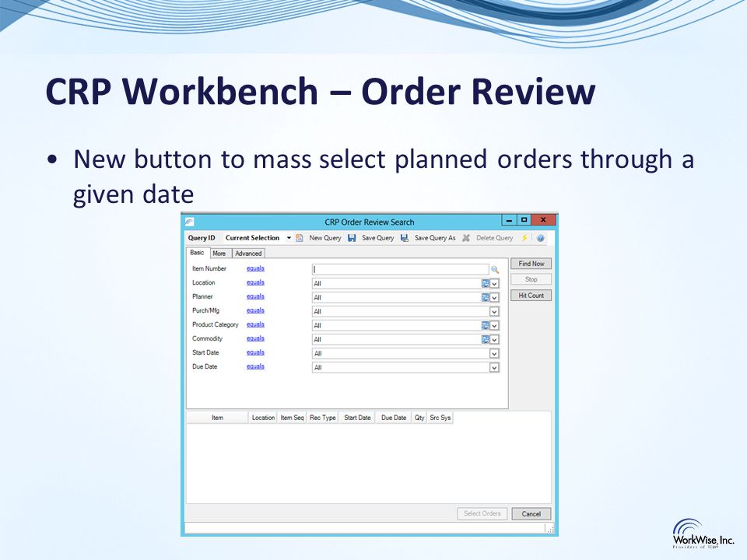Image resolution: width=747 pixels, height=560 pixels.
Task: Click Save Query in the toolbar
Action: [378, 238]
